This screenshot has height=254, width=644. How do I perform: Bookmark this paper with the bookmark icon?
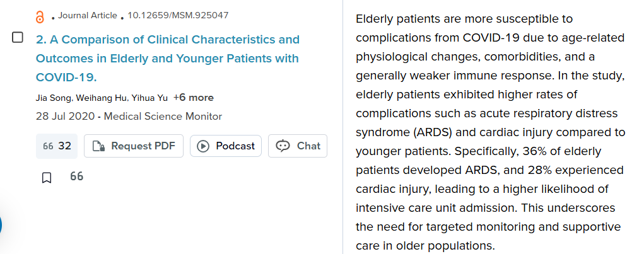click(47, 178)
